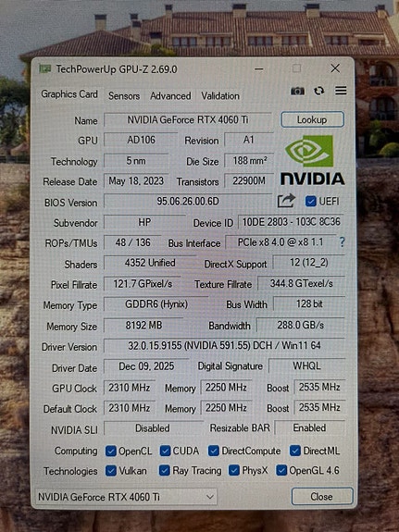The image size is (399, 532).
Task: Click the DirectX Support field 12 (12_2)
Action: tap(308, 262)
